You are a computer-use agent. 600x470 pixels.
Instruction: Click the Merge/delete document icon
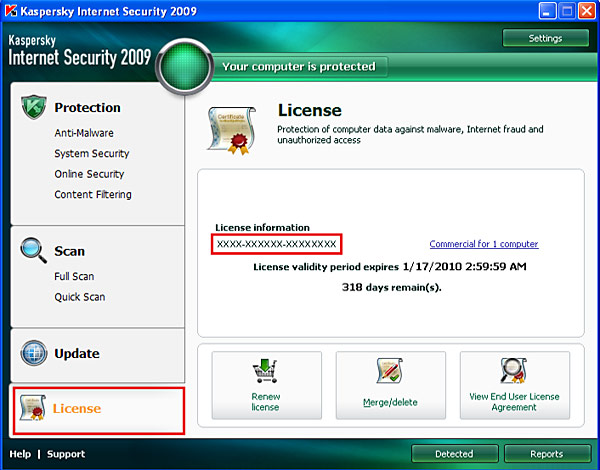click(x=390, y=370)
